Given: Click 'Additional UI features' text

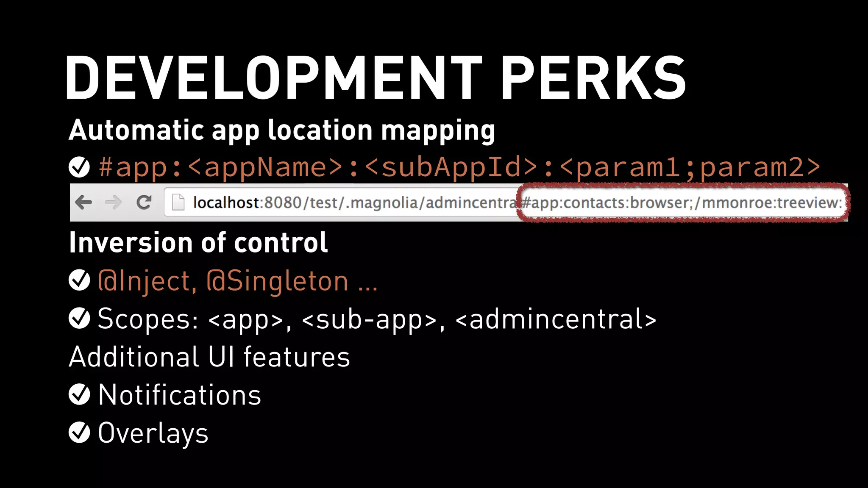Looking at the screenshot, I should [209, 357].
